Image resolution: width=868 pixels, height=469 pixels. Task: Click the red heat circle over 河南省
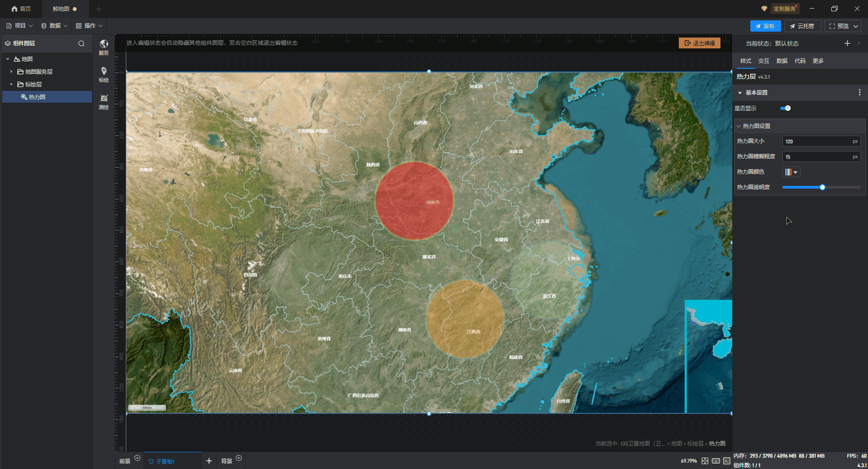(x=414, y=201)
